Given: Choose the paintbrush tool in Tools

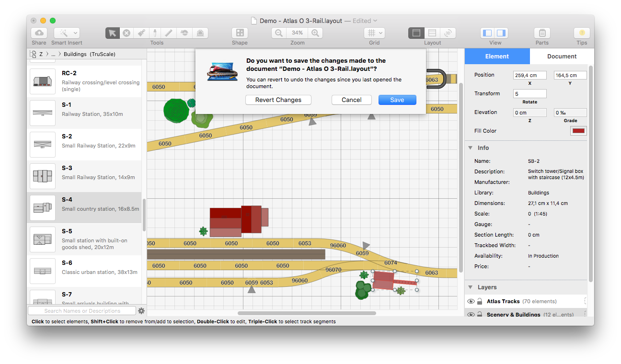Looking at the screenshot, I should [141, 33].
